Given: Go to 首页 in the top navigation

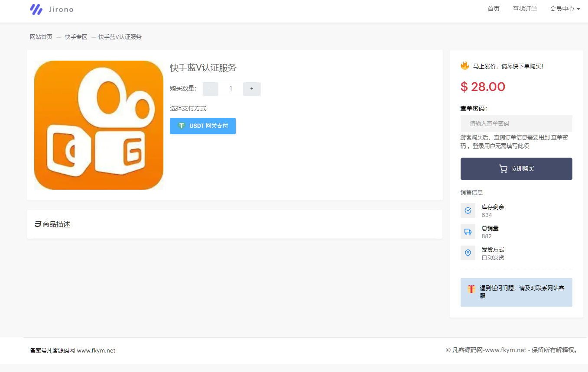Looking at the screenshot, I should [x=494, y=9].
